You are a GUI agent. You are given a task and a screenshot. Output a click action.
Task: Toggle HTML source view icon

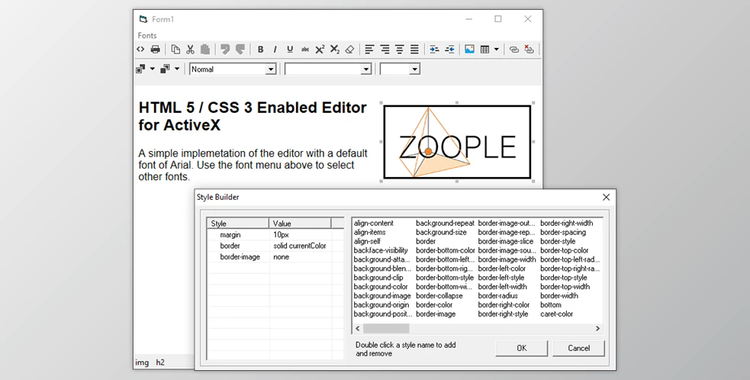click(141, 49)
